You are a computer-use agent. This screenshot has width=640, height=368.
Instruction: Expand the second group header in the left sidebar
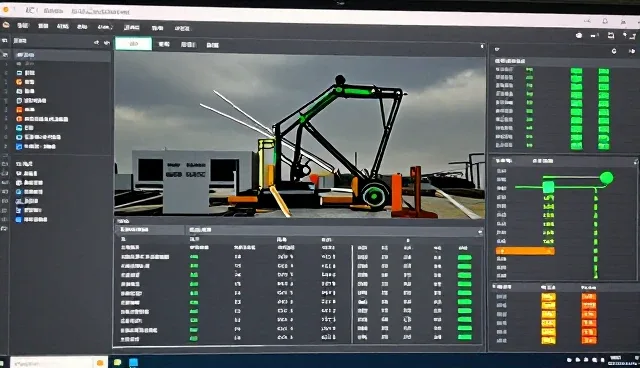click(x=24, y=164)
